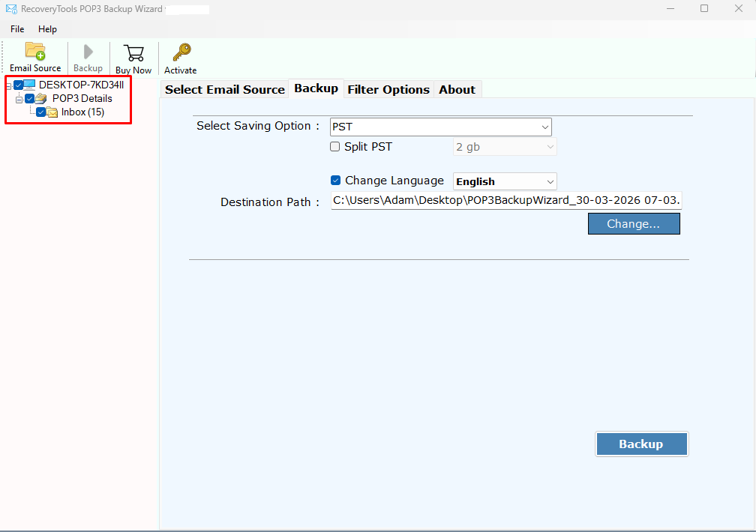
Task: Toggle the Change Language checkbox
Action: [x=335, y=181]
